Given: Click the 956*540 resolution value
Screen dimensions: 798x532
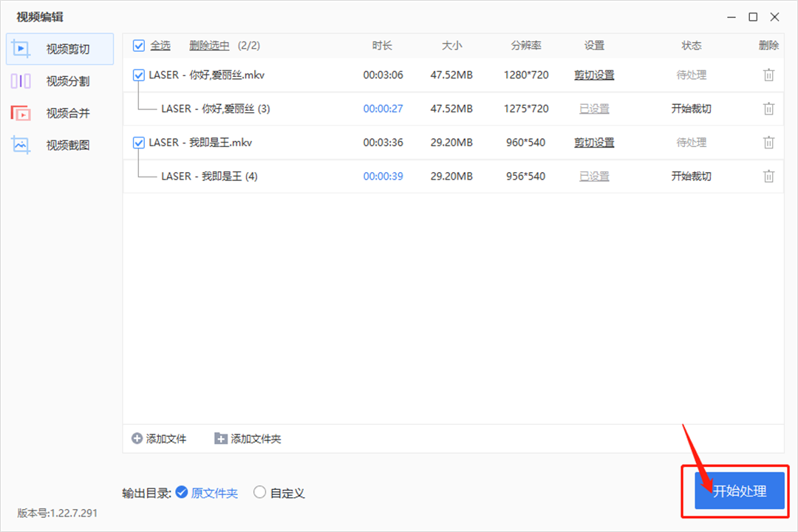Looking at the screenshot, I should [526, 177].
